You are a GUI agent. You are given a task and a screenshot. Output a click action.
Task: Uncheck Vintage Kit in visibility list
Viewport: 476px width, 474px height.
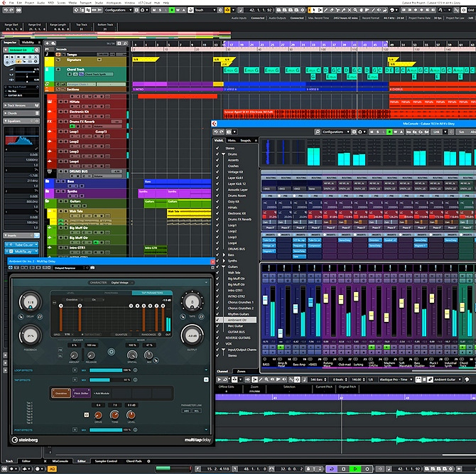pos(217,172)
